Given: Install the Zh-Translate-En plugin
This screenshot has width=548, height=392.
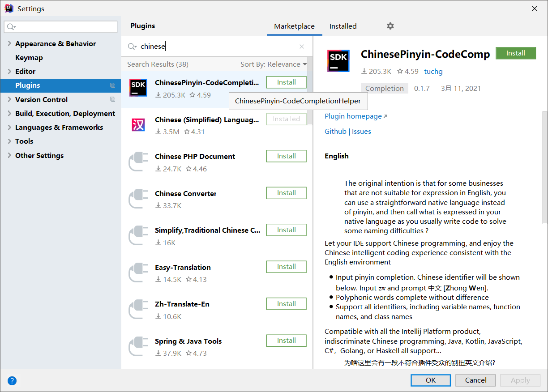Looking at the screenshot, I should point(287,304).
